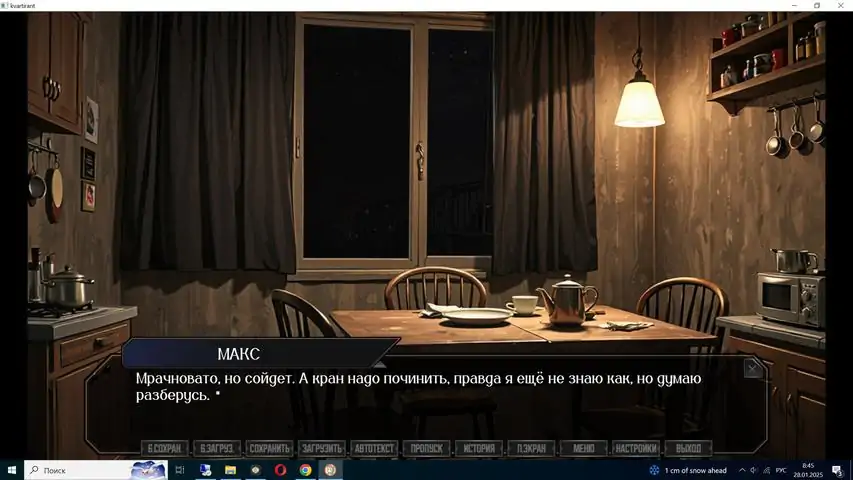This screenshot has width=853, height=480.
Task: Open the ЗАГРУЗИТЬ load menu
Action: (x=322, y=448)
